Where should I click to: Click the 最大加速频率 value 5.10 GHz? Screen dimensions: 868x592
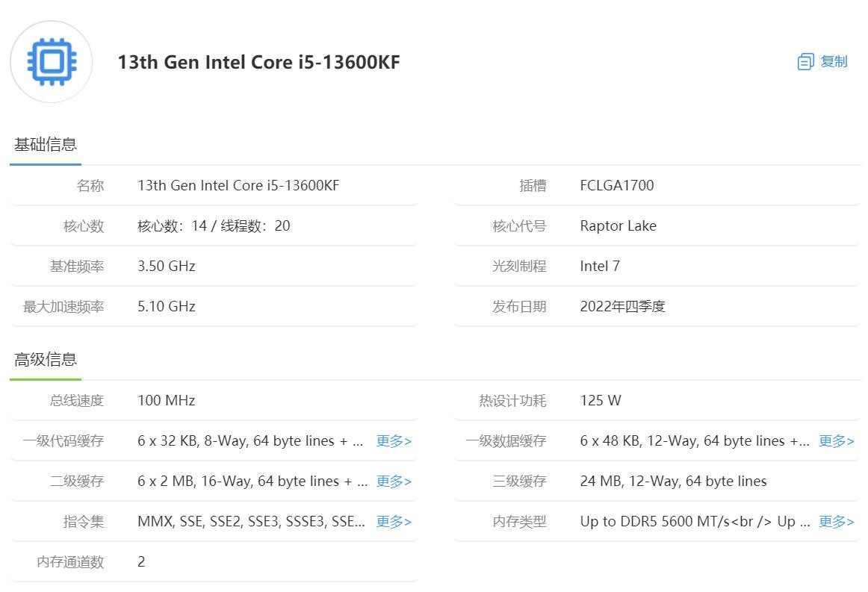pyautogui.click(x=167, y=307)
